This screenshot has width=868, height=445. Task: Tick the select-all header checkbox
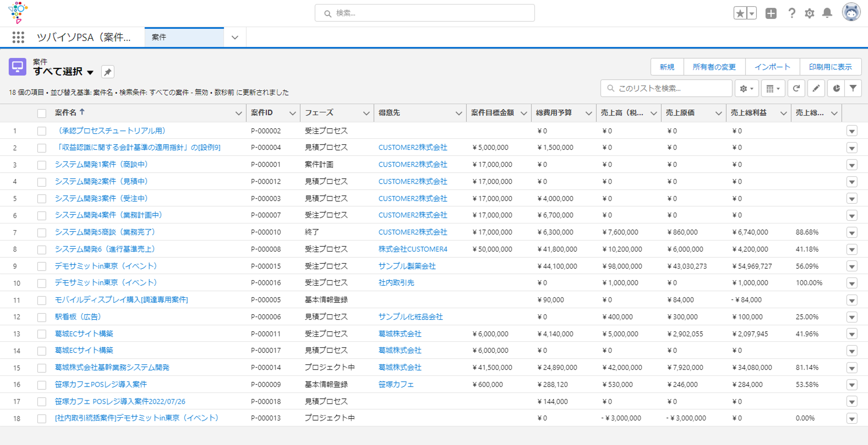[42, 113]
